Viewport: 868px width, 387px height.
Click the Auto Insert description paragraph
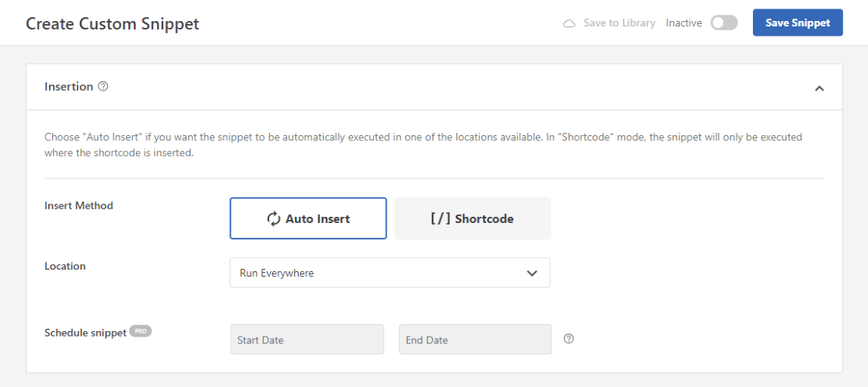click(423, 145)
